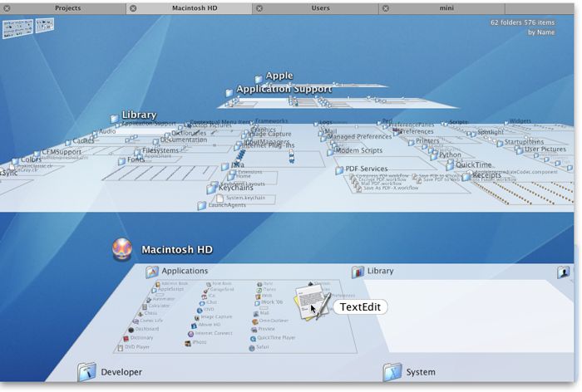This screenshot has height=392, width=582.
Task: Click the Dictionary app icon
Action: click(x=126, y=338)
